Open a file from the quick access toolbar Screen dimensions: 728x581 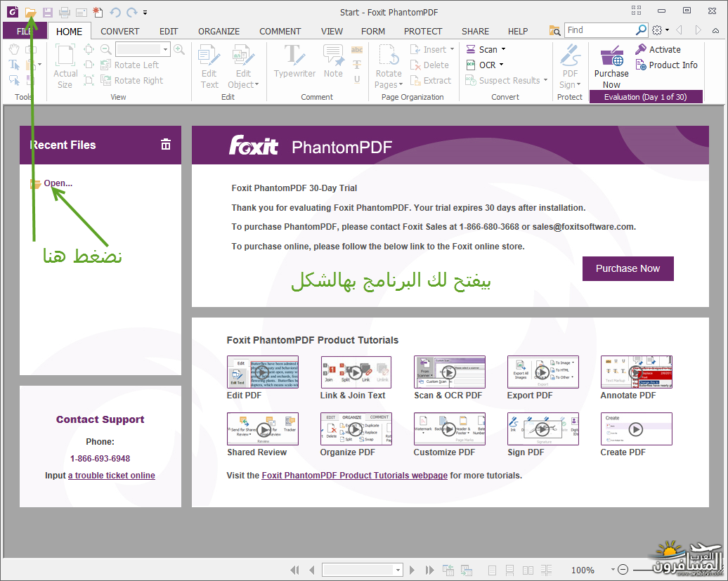point(31,13)
